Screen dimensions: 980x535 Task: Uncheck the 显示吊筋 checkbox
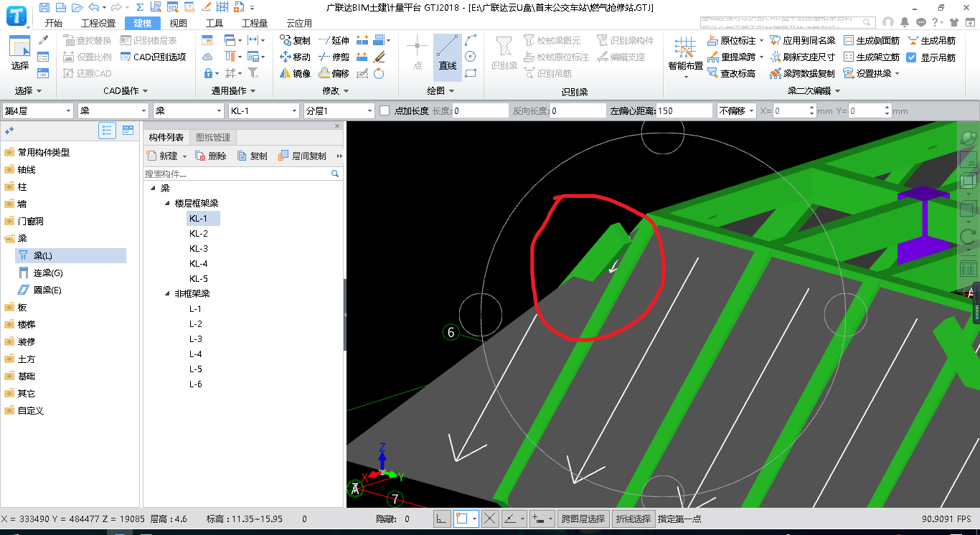(912, 57)
